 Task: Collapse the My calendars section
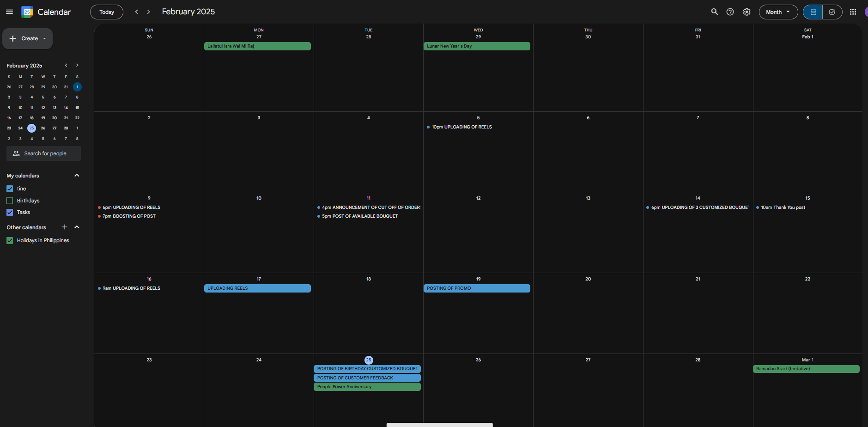point(77,176)
